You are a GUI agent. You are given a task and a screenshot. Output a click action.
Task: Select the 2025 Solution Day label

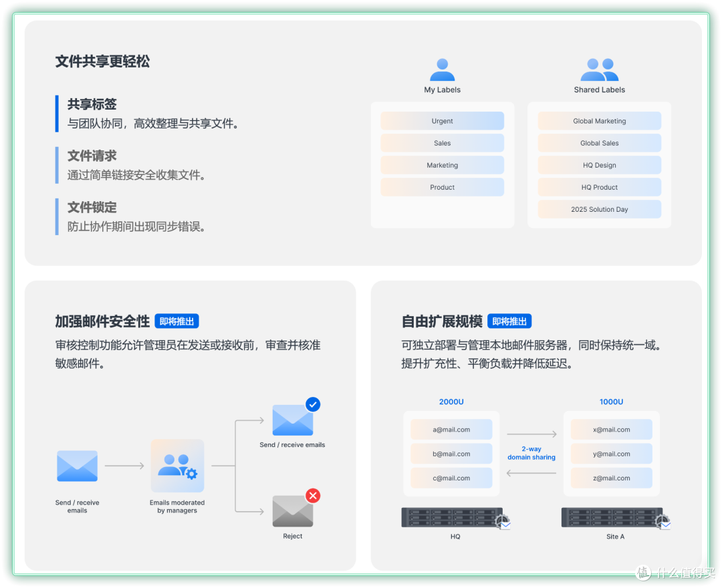click(600, 209)
